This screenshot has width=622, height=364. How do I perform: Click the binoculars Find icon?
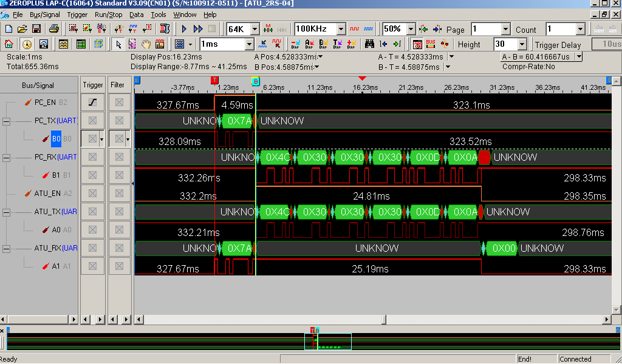click(x=369, y=44)
